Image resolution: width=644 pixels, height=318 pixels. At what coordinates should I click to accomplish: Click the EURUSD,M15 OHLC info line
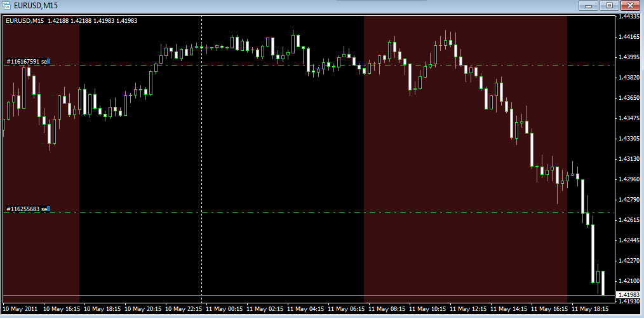(72, 20)
